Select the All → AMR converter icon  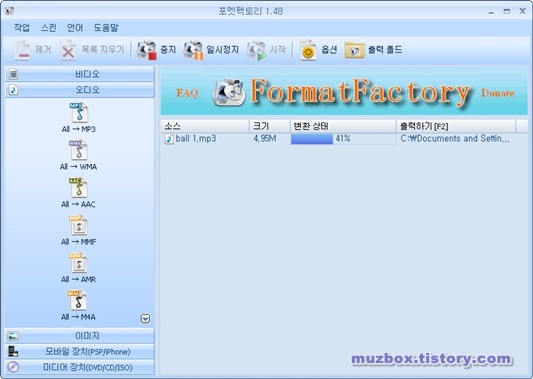(x=79, y=263)
